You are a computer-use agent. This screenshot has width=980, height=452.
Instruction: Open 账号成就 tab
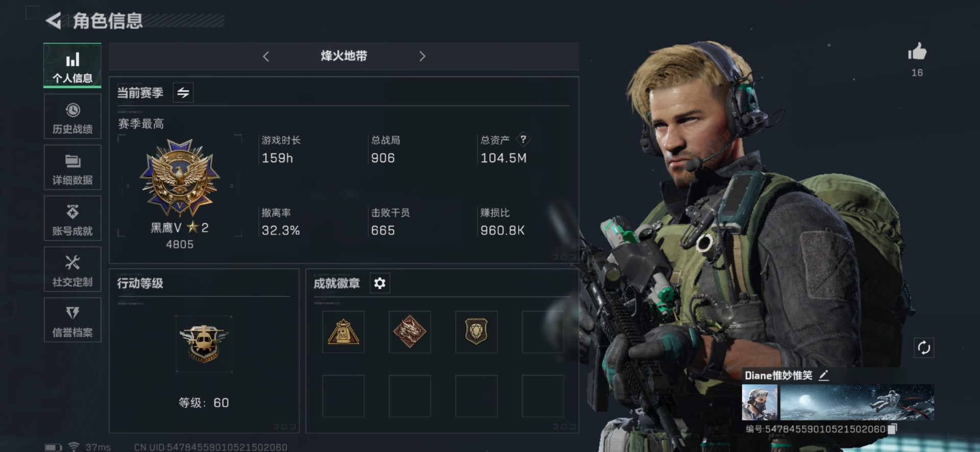72,218
